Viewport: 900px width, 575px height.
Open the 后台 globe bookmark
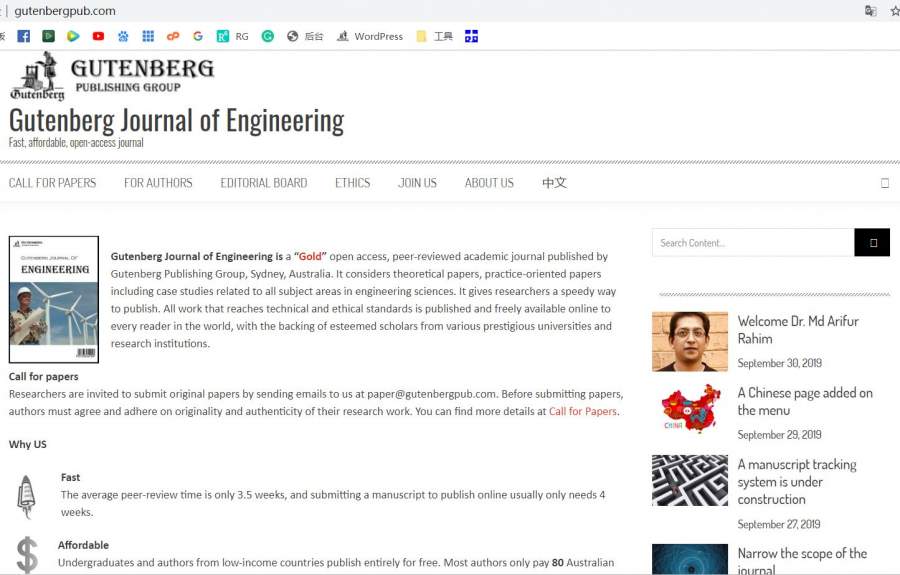pos(305,36)
